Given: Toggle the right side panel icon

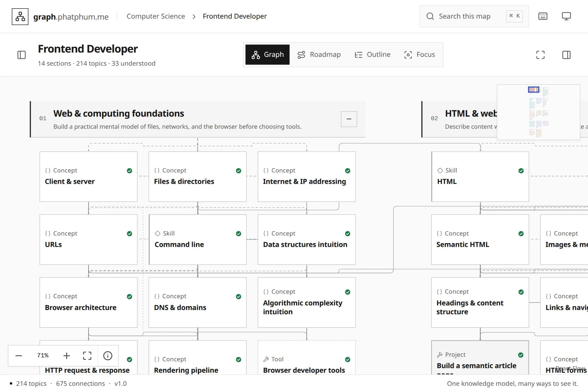Looking at the screenshot, I should 566,55.
